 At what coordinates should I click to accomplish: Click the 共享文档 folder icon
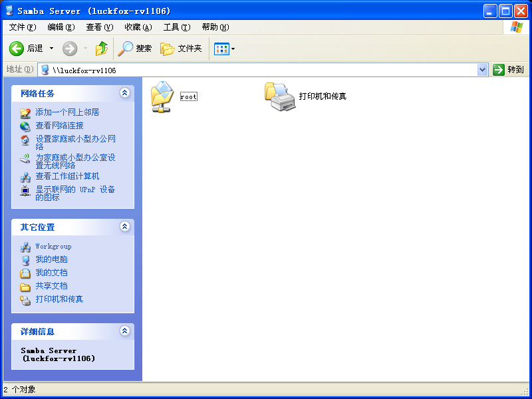tap(25, 287)
